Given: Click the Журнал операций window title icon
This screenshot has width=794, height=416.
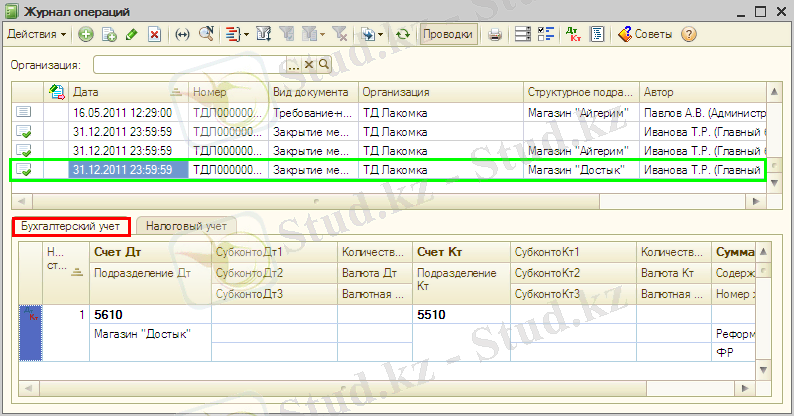Looking at the screenshot, I should (x=11, y=11).
